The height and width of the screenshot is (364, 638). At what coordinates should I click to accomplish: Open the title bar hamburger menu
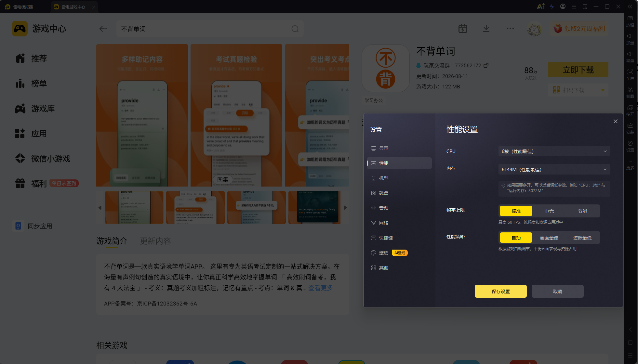coord(574,6)
